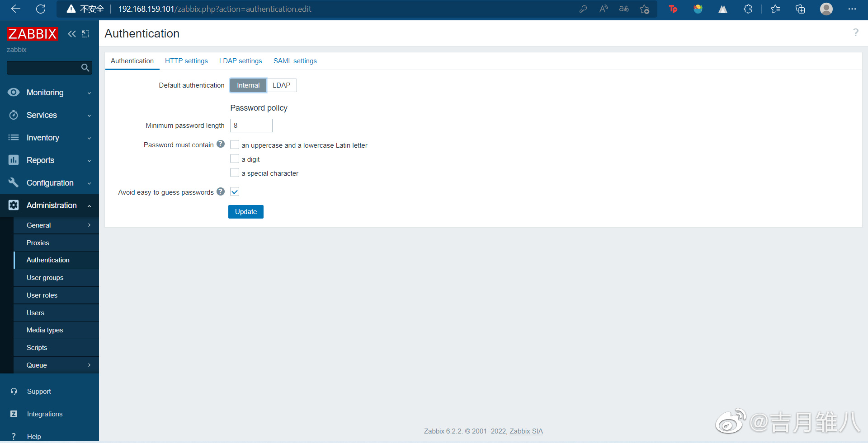
Task: Open the Support link
Action: click(39, 392)
